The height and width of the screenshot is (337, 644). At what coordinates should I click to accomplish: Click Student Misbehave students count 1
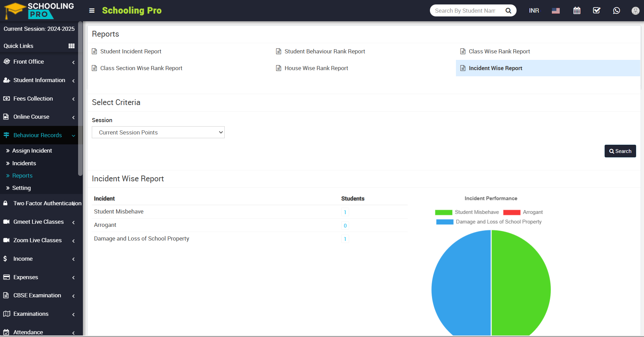(x=345, y=212)
